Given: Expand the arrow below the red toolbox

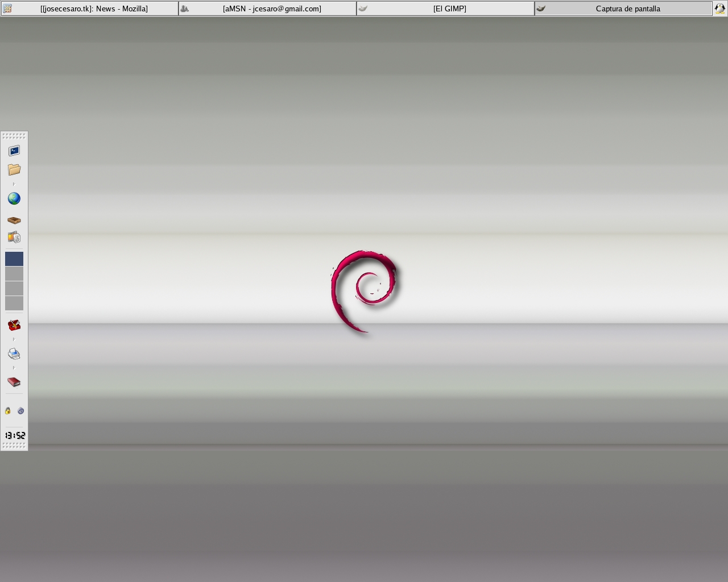Looking at the screenshot, I should pos(14,339).
